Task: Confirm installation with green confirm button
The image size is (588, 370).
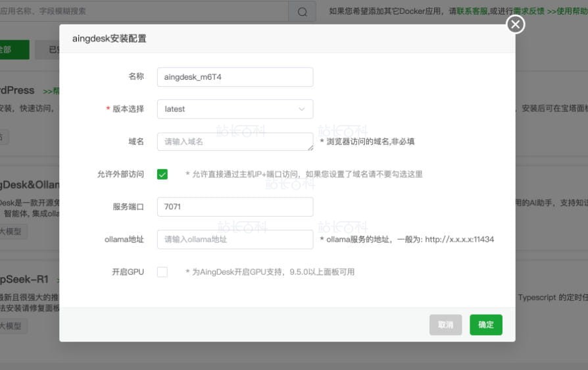Action: tap(486, 325)
